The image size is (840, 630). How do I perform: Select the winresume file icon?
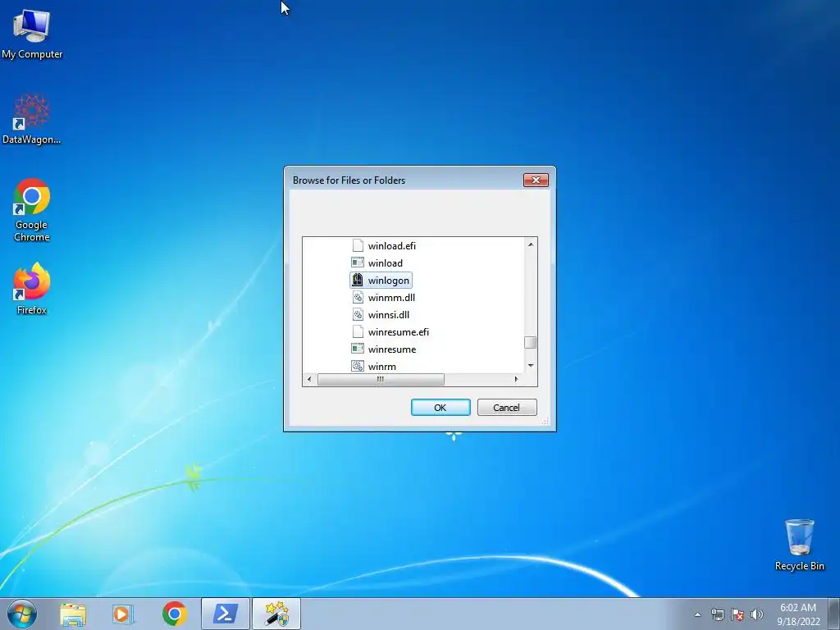point(358,349)
